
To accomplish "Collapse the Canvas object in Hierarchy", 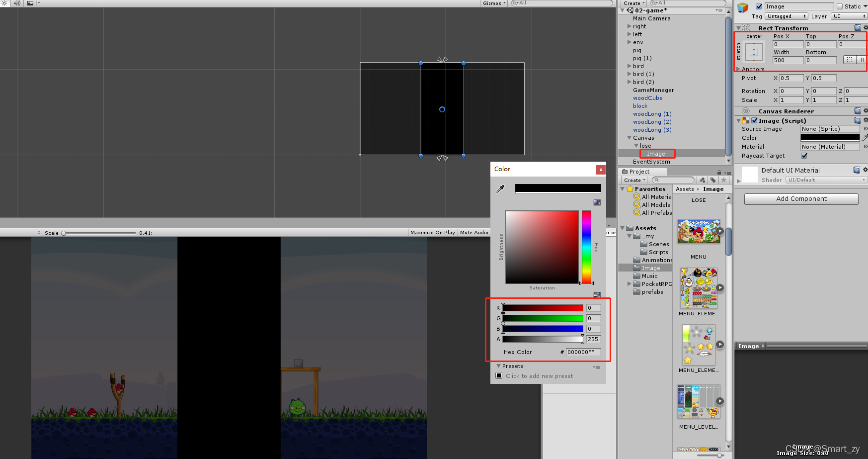I will 630,138.
